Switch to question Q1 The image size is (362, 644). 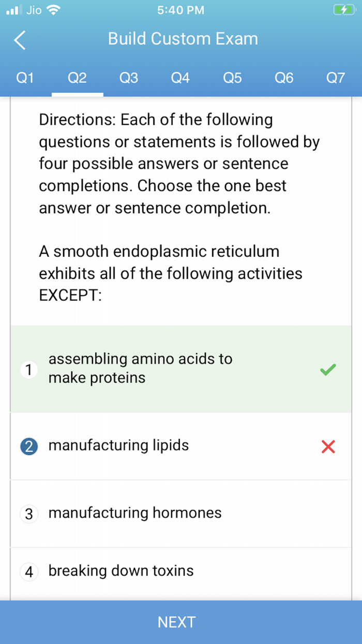click(25, 78)
